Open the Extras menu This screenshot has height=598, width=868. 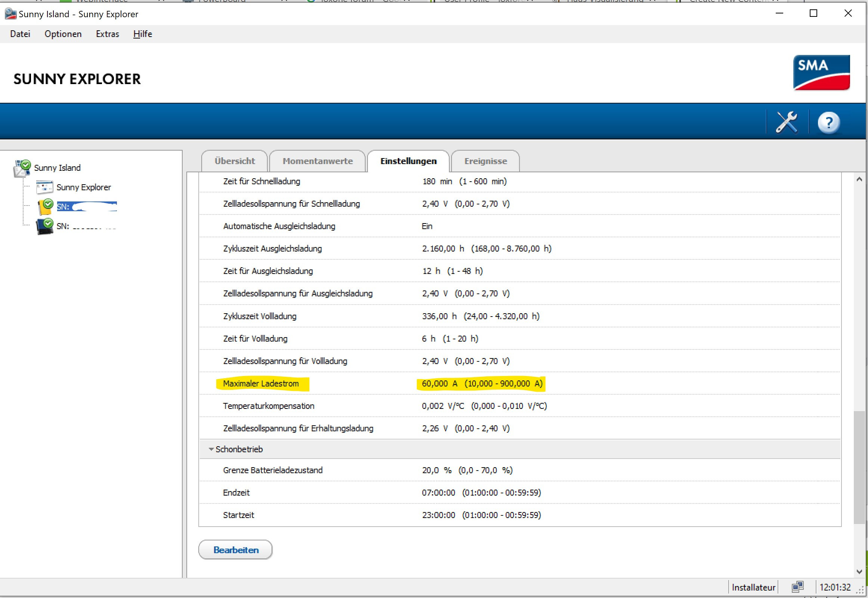coord(108,34)
